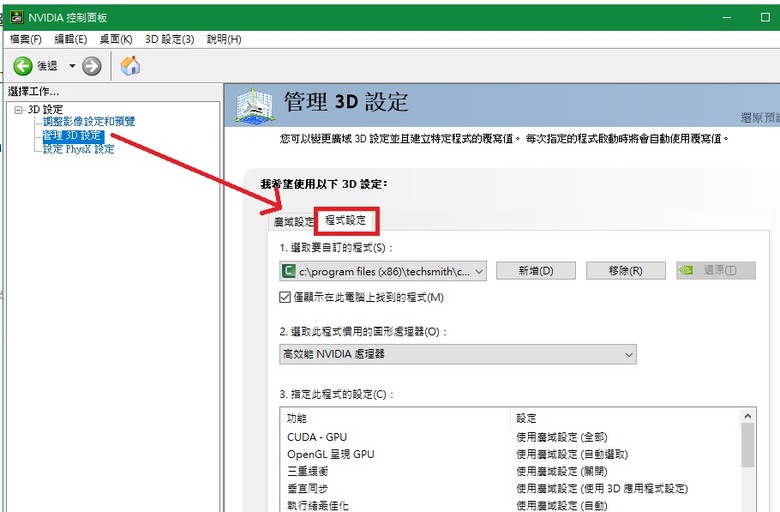Open the 3D 設定(3) menu
Viewport: 780px width, 512px height.
coord(169,39)
